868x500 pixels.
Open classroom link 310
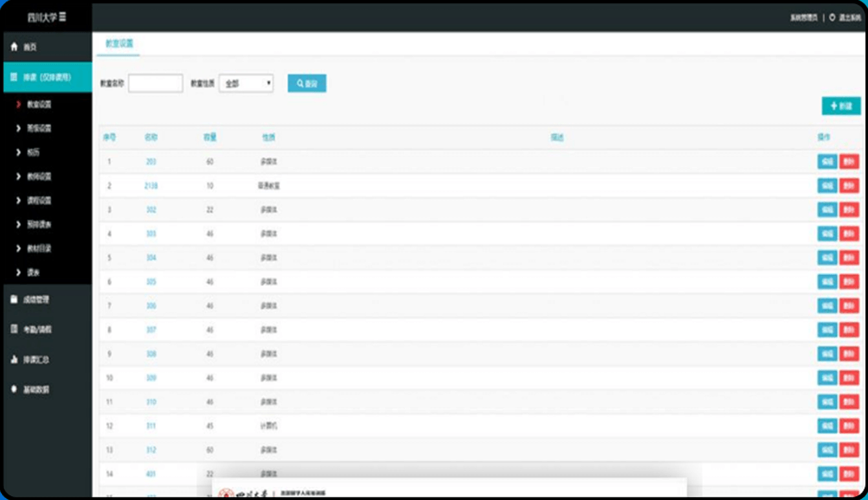(151, 402)
